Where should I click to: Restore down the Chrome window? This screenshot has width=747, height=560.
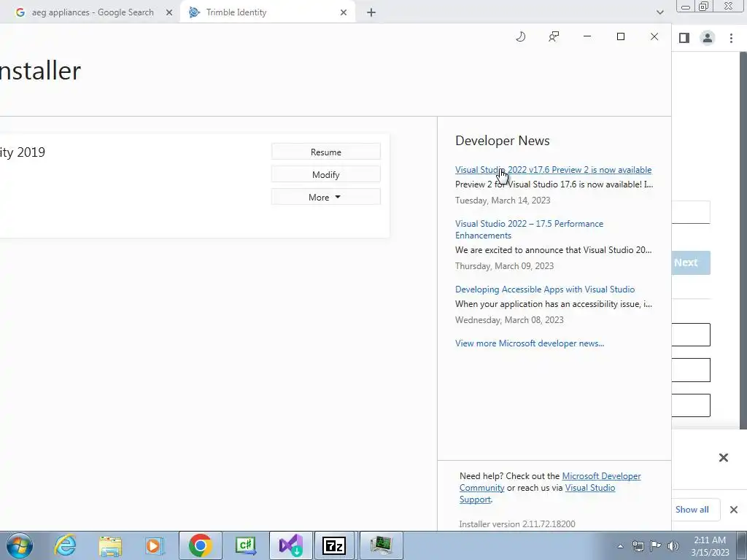click(x=704, y=6)
